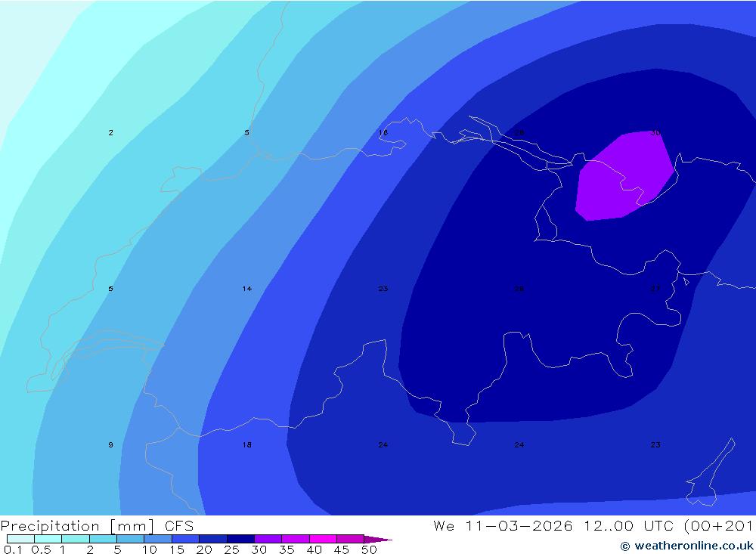Viewport: 756px width, 554px height.
Task: Select the 5–10 mm legend color swatch
Action: [130, 539]
